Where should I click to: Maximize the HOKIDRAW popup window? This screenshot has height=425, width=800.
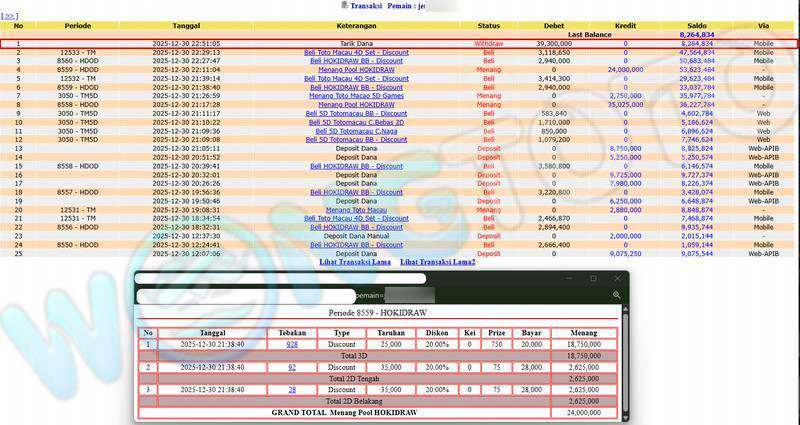pyautogui.click(x=592, y=278)
